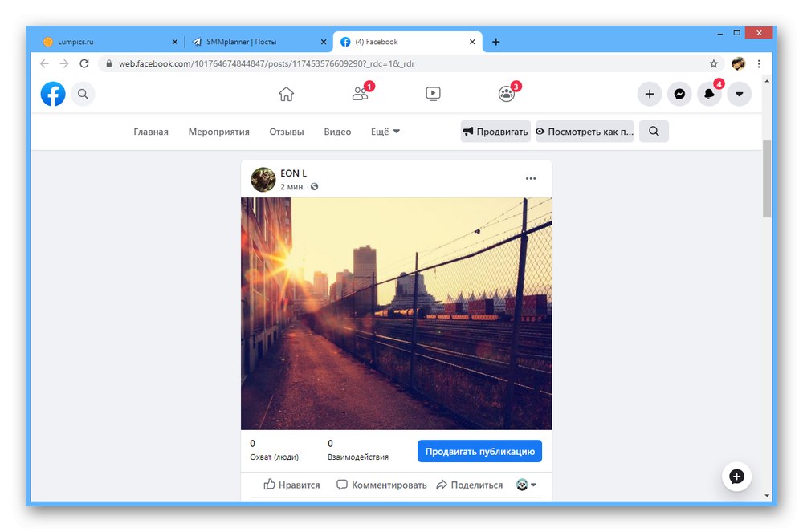This screenshot has height=532, width=803.
Task: Click the browser forward arrow
Action: click(x=64, y=63)
